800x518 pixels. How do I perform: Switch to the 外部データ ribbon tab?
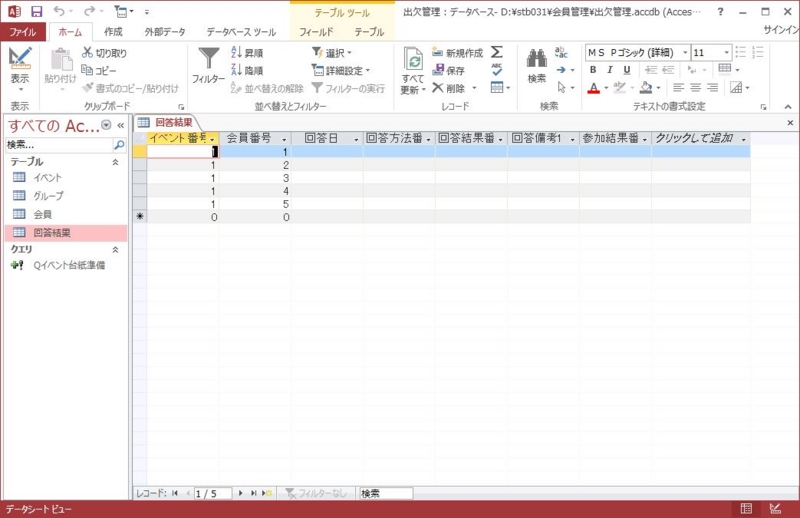165,32
